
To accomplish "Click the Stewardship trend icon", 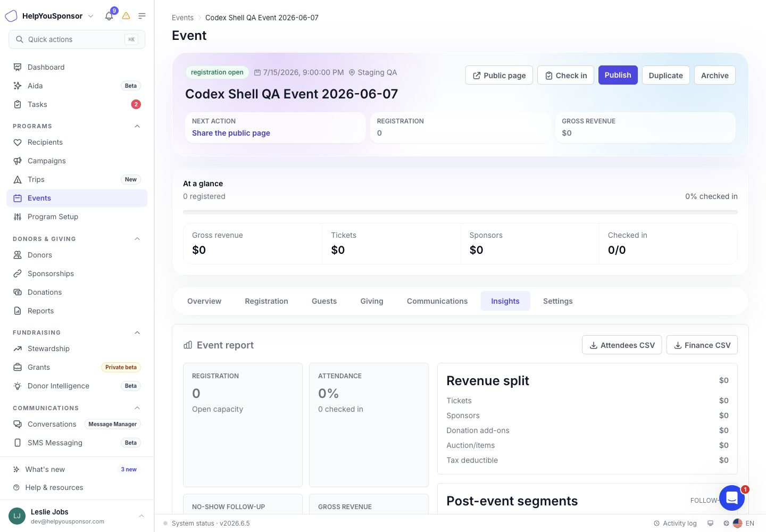I will pos(18,348).
